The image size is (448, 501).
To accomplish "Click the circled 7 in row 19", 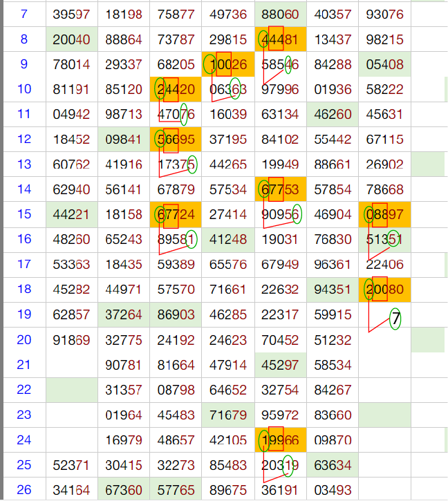I will click(x=395, y=319).
